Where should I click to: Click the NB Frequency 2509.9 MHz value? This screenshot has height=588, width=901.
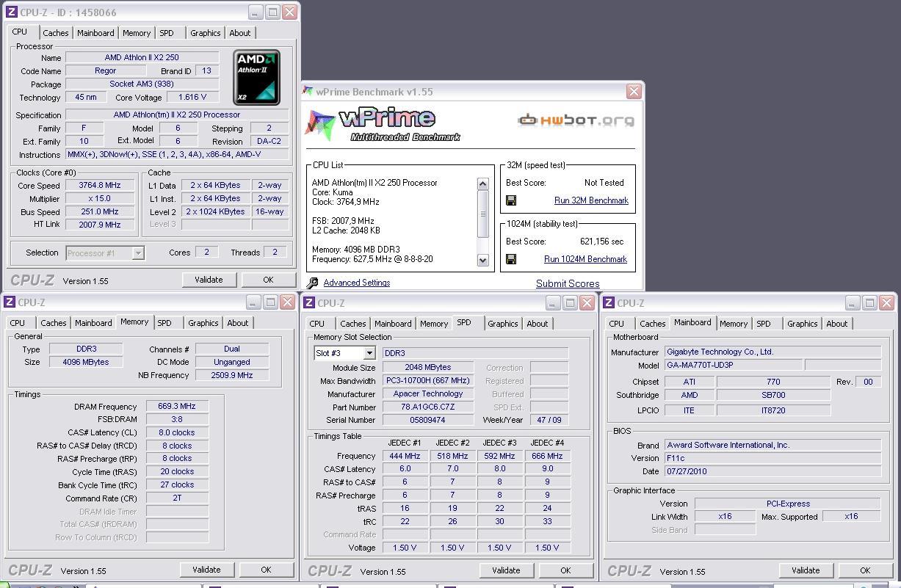(x=231, y=375)
